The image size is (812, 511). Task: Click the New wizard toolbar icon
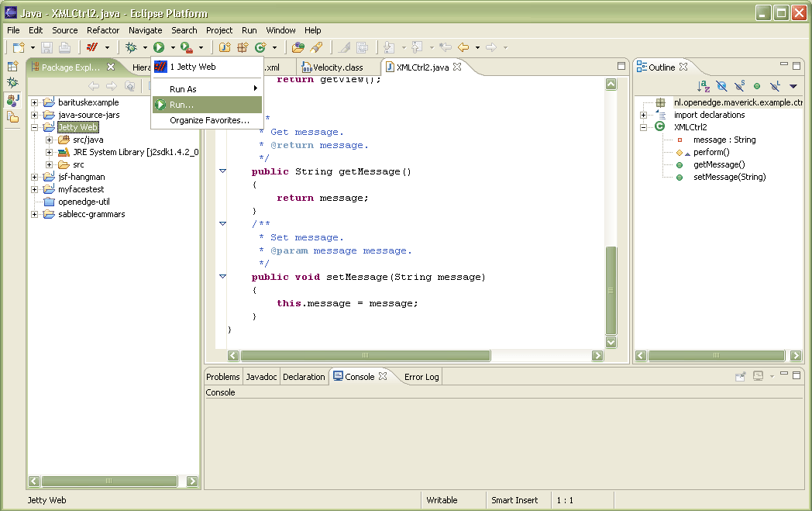19,48
